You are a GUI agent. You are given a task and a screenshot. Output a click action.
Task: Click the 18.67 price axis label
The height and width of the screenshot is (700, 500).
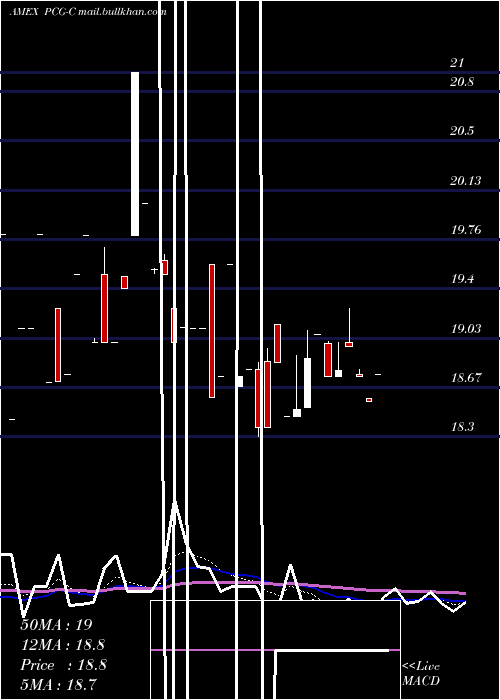[x=466, y=378]
